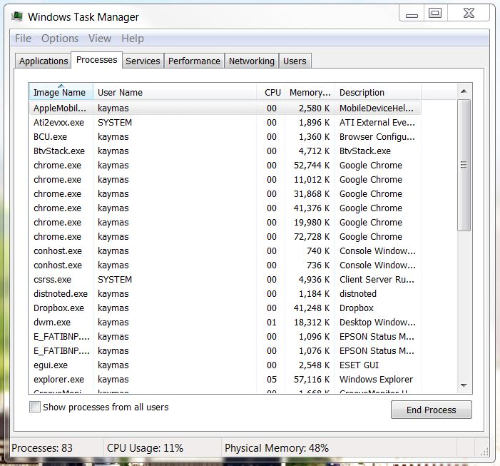Select chrome.exe using 19,980 K

pyautogui.click(x=225, y=222)
